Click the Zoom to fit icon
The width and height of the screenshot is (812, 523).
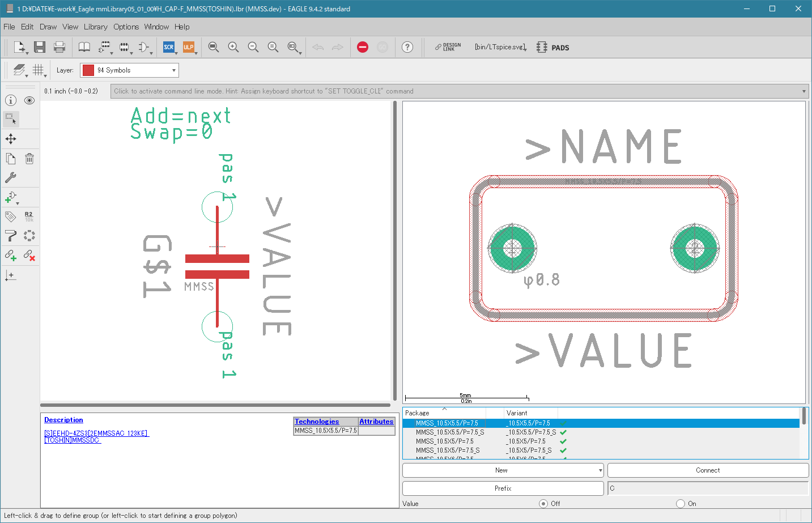[x=214, y=47]
